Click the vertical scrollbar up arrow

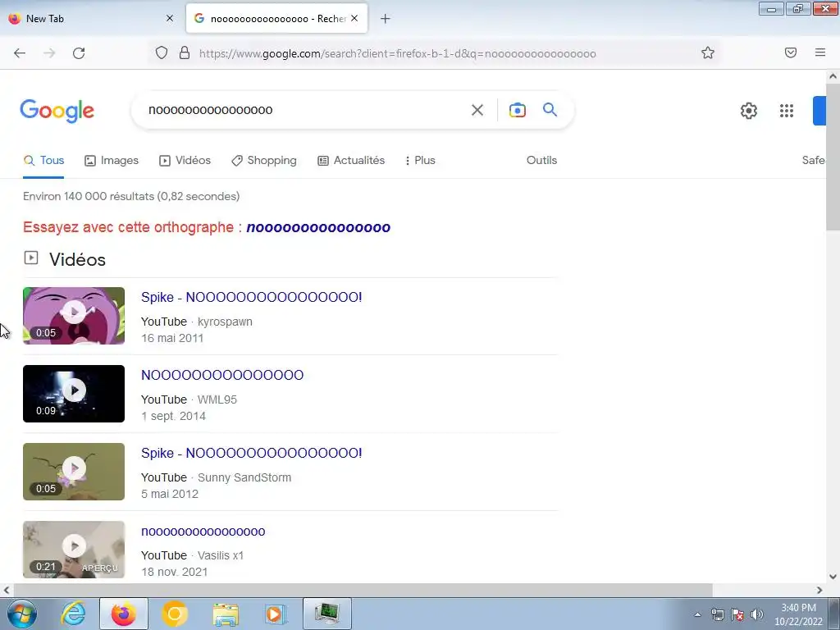833,76
